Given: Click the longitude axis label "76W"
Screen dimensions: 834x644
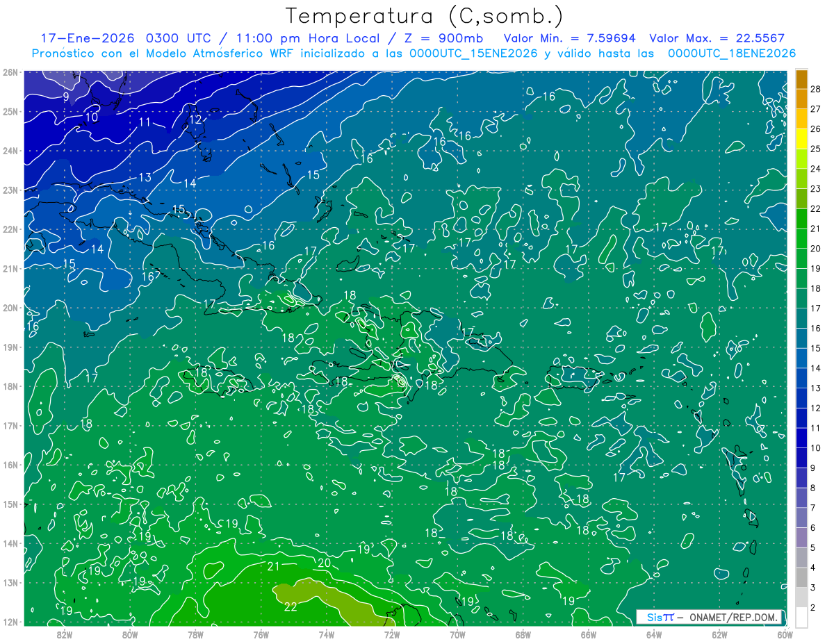Looking at the screenshot, I should (x=261, y=634).
